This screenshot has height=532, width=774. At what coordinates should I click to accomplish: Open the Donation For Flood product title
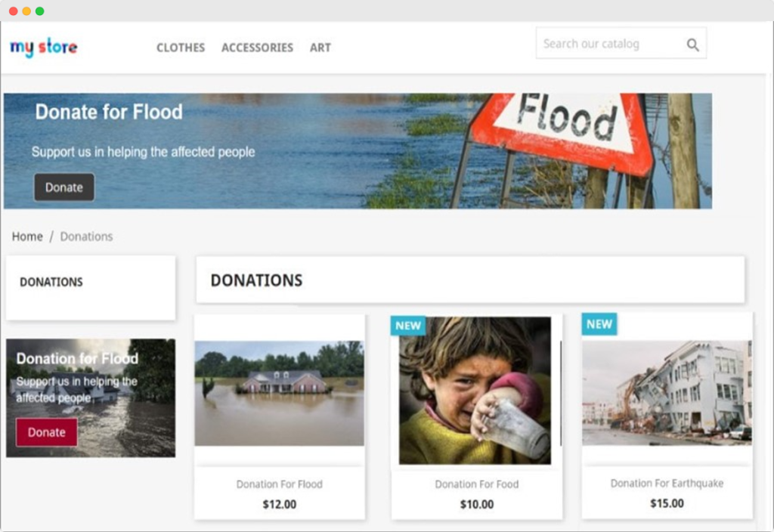279,484
